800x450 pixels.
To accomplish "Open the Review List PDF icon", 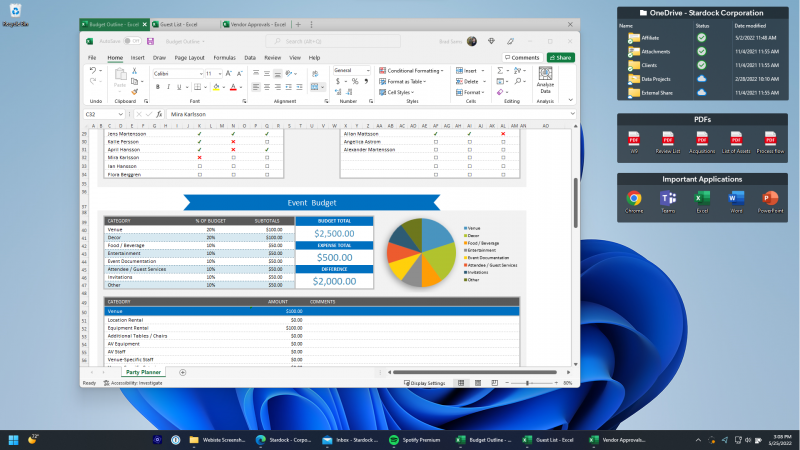I will pyautogui.click(x=668, y=140).
